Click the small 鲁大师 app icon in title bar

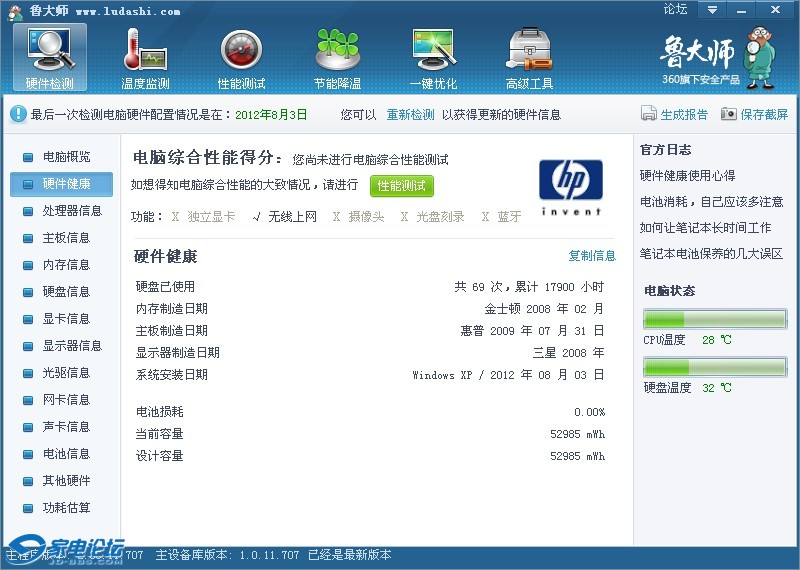15,12
